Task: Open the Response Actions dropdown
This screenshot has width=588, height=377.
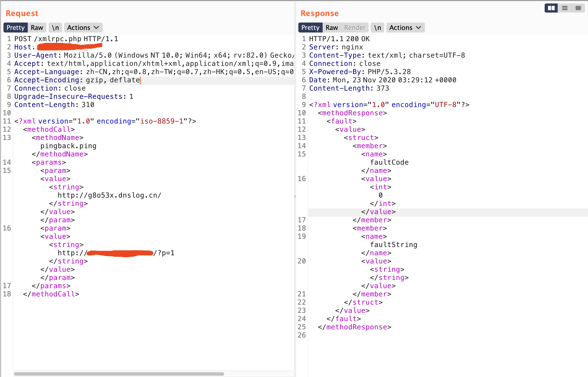Action: [x=405, y=28]
